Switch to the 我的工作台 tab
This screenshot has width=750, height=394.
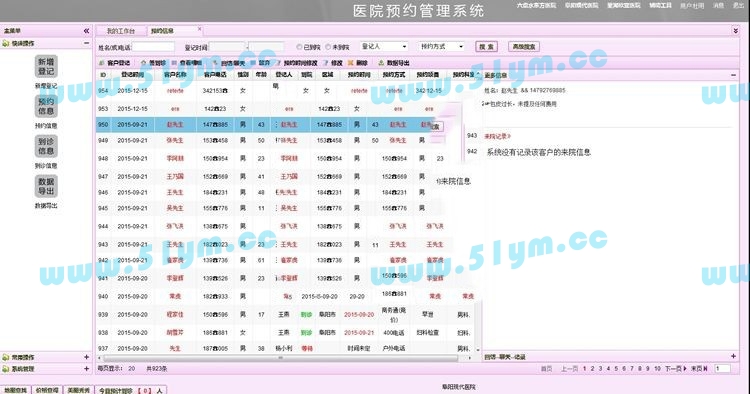[x=121, y=31]
